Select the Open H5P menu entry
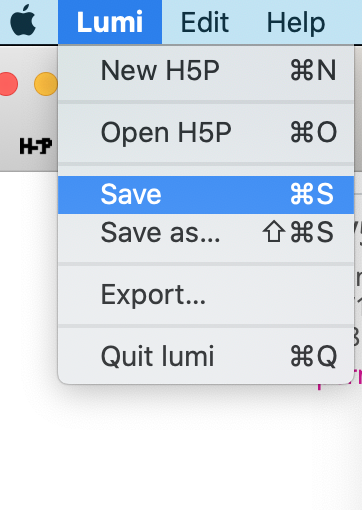 tap(206, 133)
